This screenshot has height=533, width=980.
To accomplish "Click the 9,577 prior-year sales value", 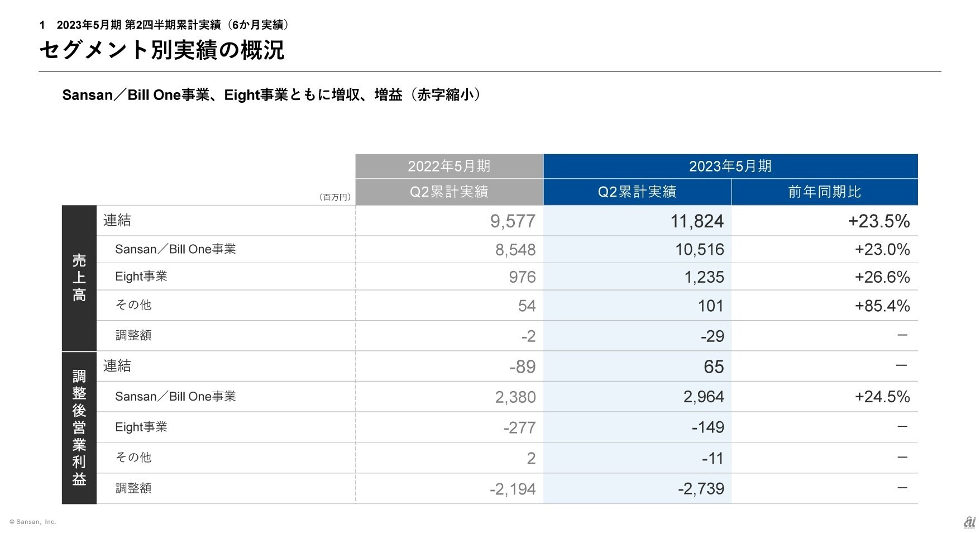I will pos(513,221).
